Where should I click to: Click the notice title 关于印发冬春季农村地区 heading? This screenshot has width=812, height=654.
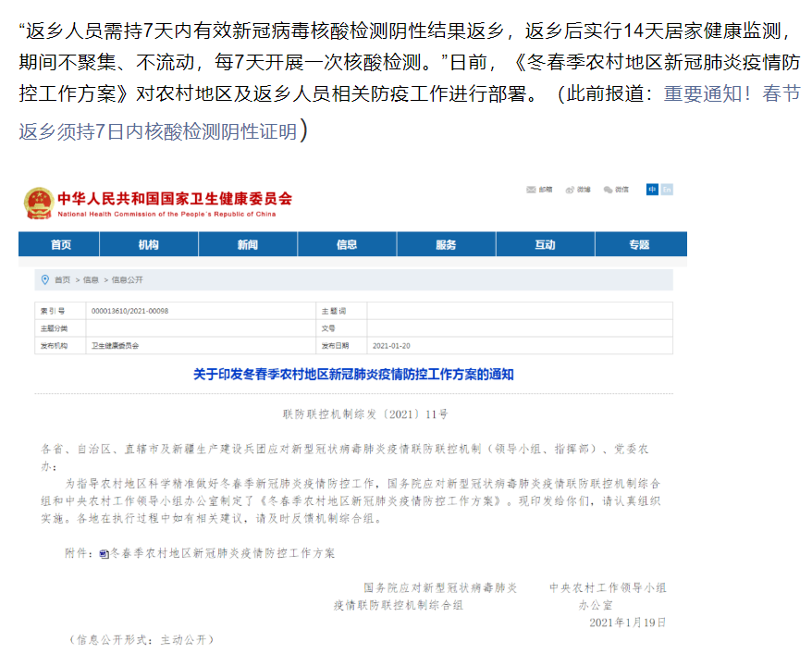pyautogui.click(x=352, y=375)
